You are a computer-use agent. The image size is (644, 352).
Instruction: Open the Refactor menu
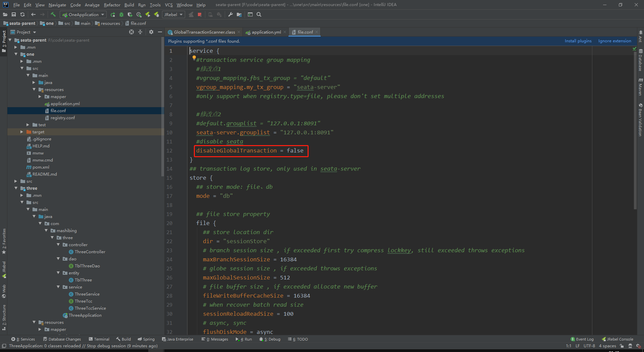click(112, 5)
